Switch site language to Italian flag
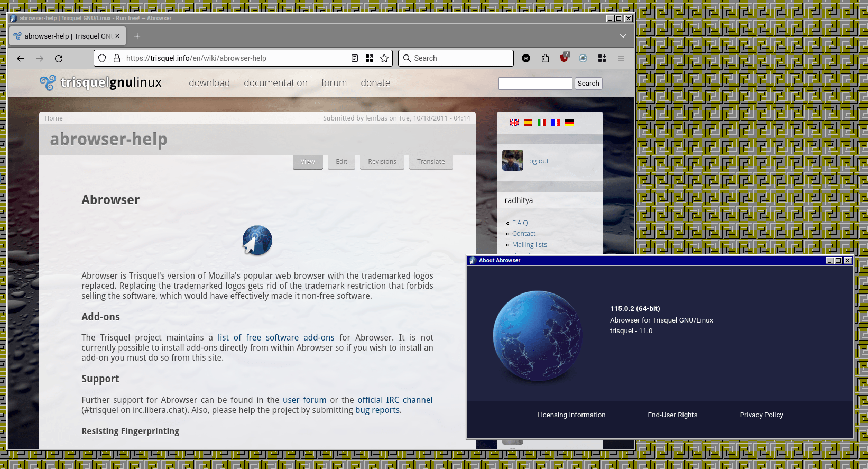Image resolution: width=868 pixels, height=469 pixels. (x=542, y=123)
